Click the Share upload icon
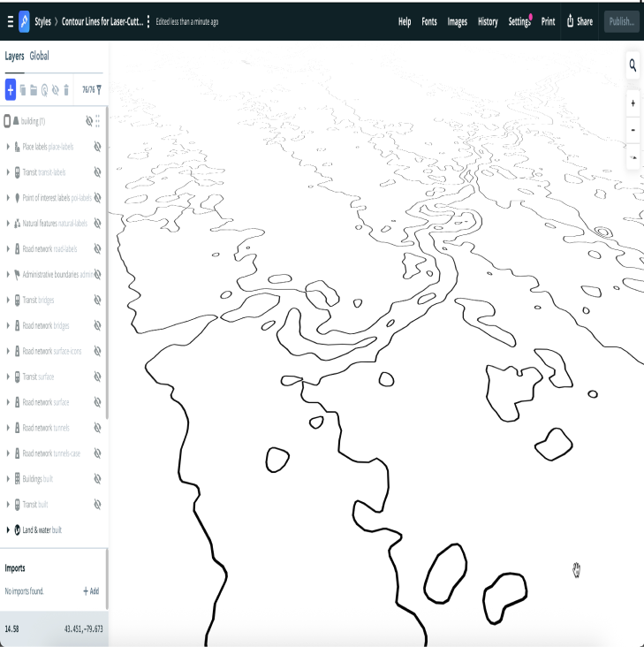Image resolution: width=644 pixels, height=647 pixels. (570, 20)
